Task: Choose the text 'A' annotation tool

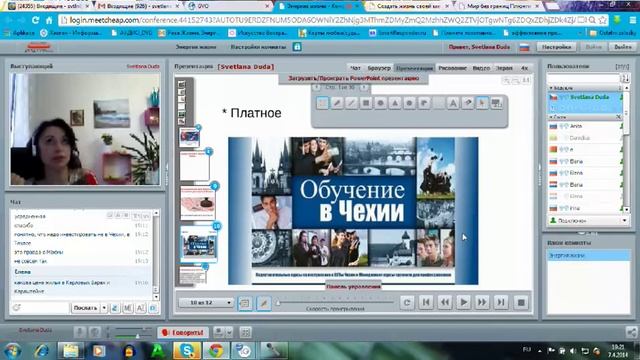Action: pyautogui.click(x=453, y=103)
